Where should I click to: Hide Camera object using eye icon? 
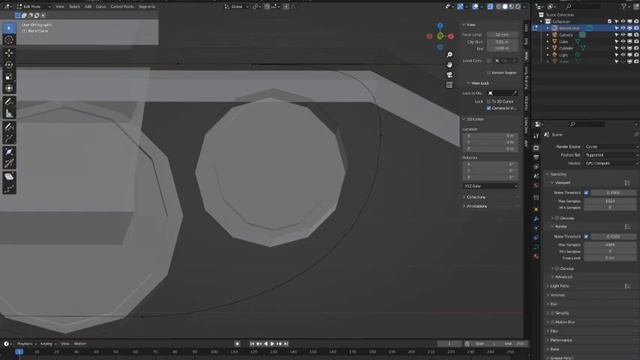click(623, 35)
